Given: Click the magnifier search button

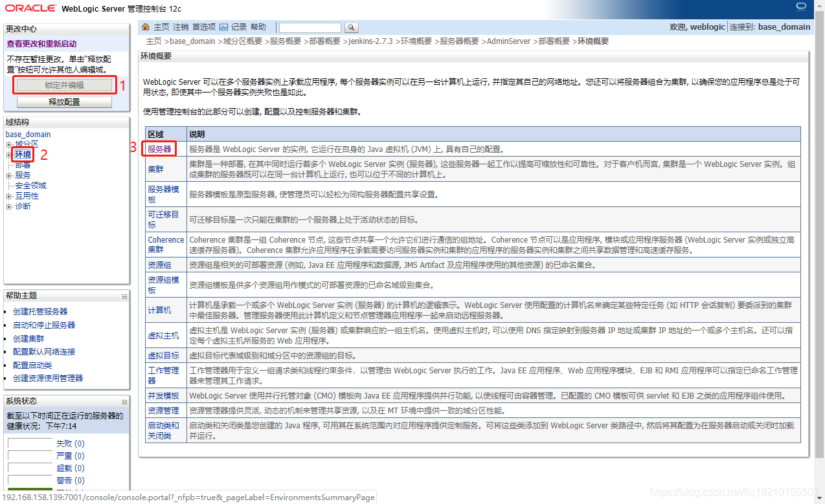Looking at the screenshot, I should (x=350, y=28).
